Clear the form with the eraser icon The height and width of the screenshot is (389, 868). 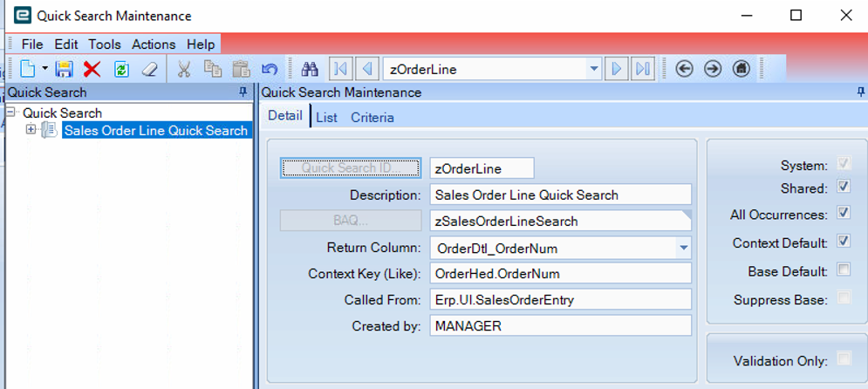pos(149,69)
